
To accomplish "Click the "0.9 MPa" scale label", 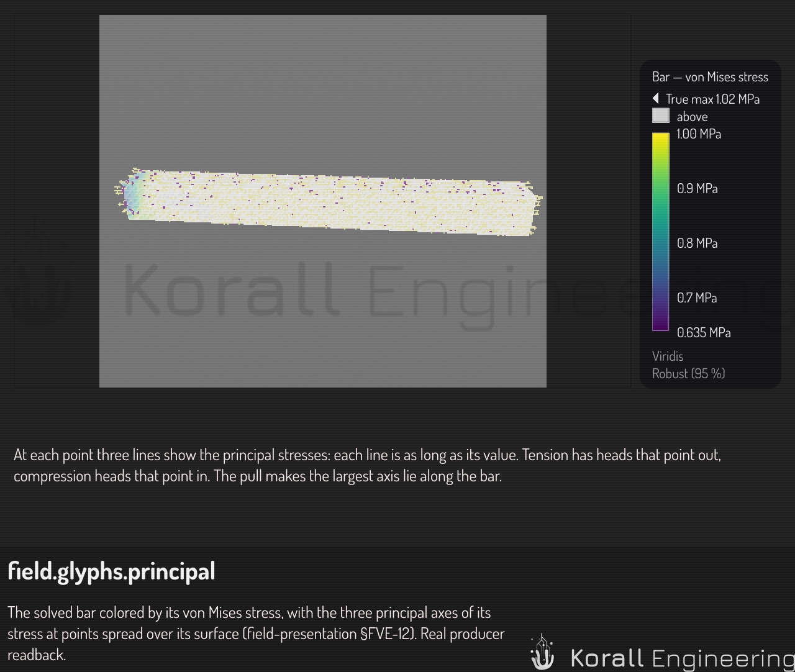I will pyautogui.click(x=697, y=188).
